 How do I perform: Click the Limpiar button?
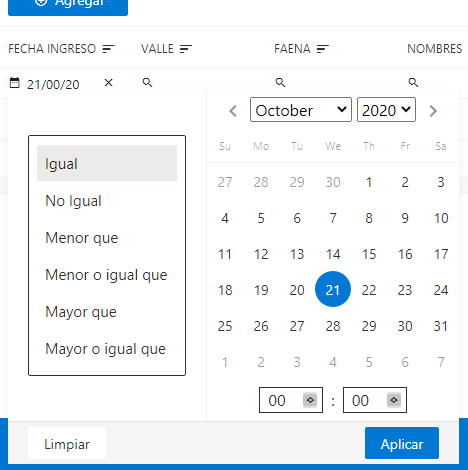click(x=67, y=443)
